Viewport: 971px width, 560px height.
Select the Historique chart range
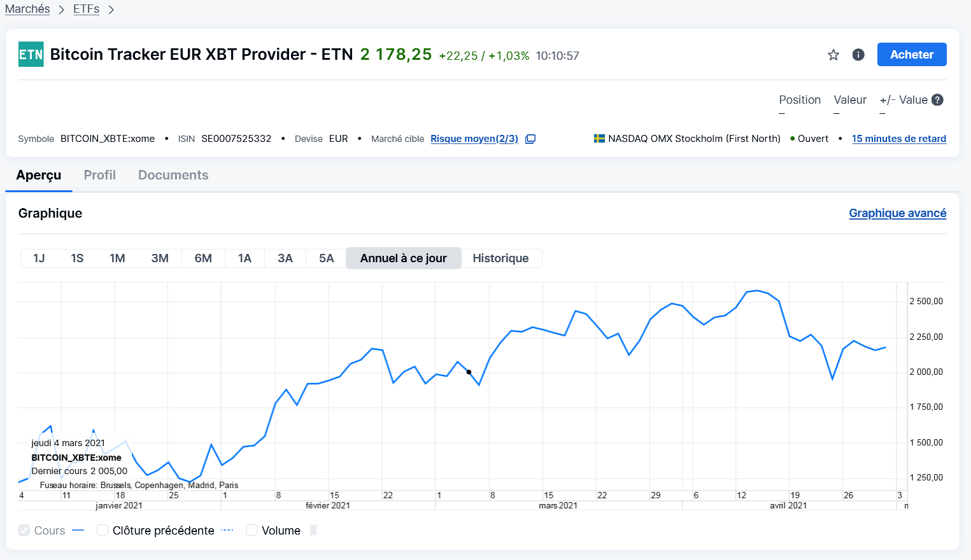coord(500,258)
